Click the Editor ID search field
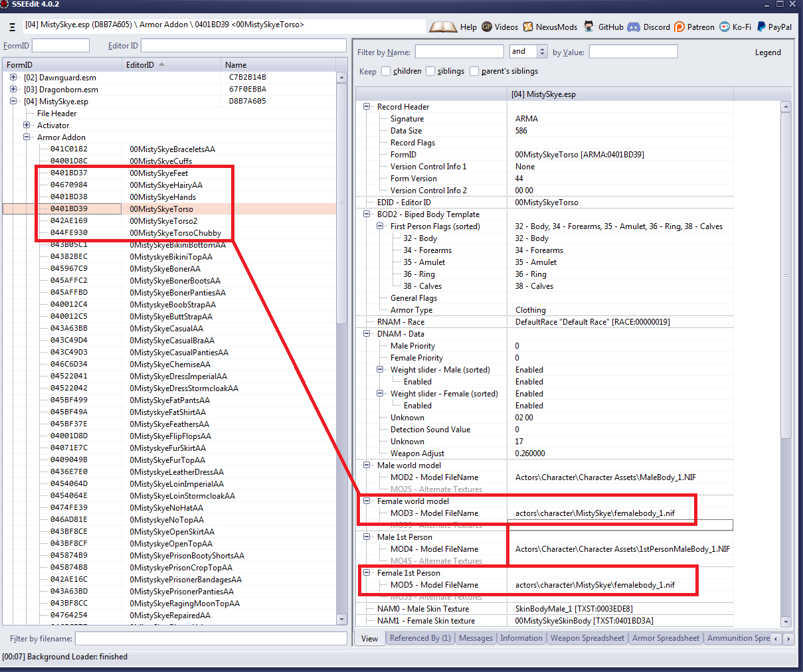803x672 pixels. click(243, 45)
